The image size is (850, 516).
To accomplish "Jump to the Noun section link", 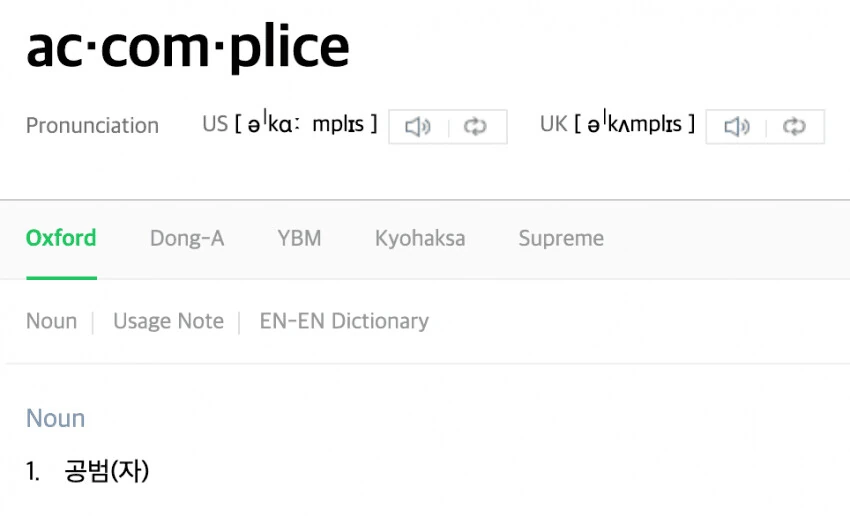I will [51, 321].
